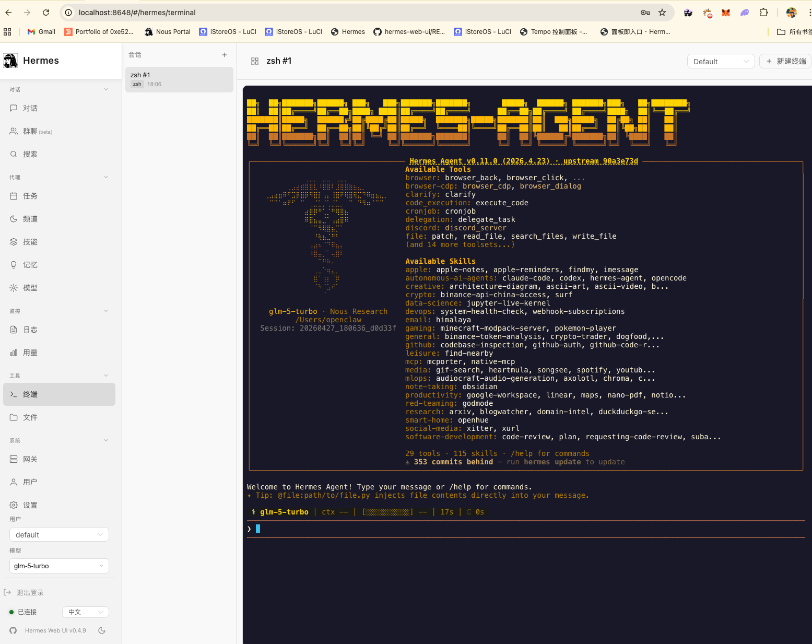812x644 pixels.
Task: Open the Default terminal profile dropdown
Action: pos(721,62)
